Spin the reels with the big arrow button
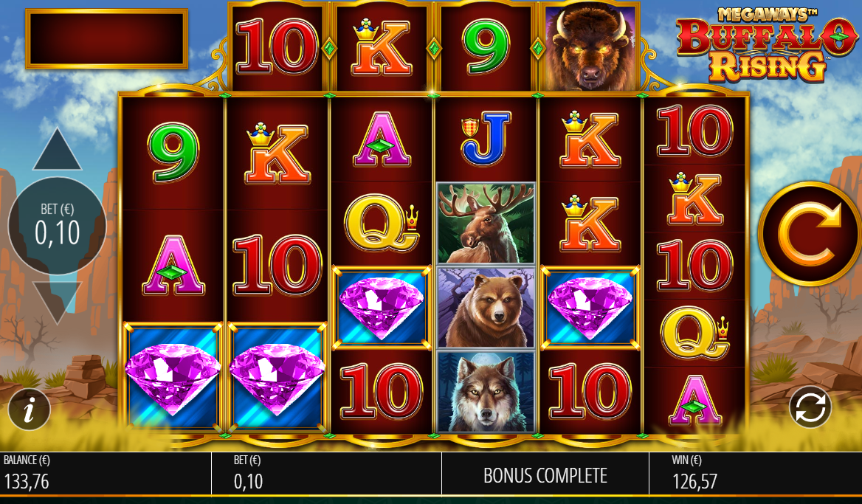The image size is (862, 504). tap(810, 234)
